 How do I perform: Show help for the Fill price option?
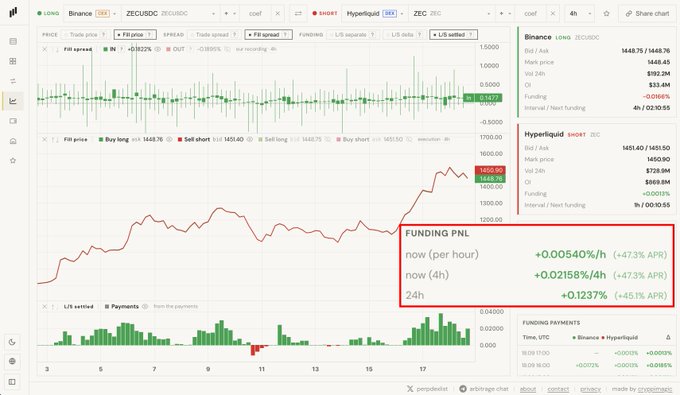[149, 35]
